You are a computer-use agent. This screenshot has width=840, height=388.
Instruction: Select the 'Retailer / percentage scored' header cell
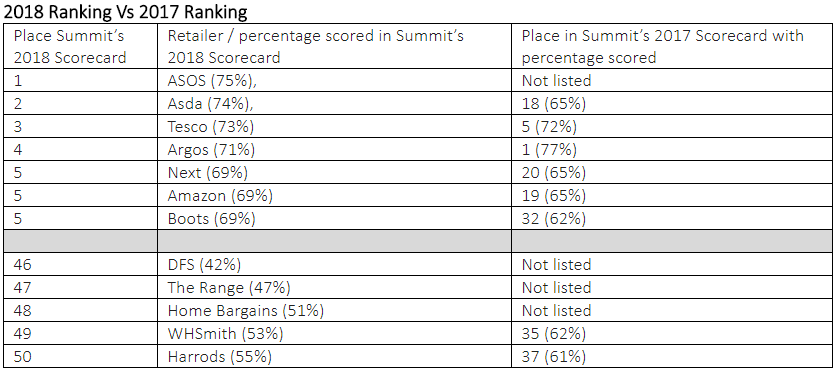coord(334,46)
